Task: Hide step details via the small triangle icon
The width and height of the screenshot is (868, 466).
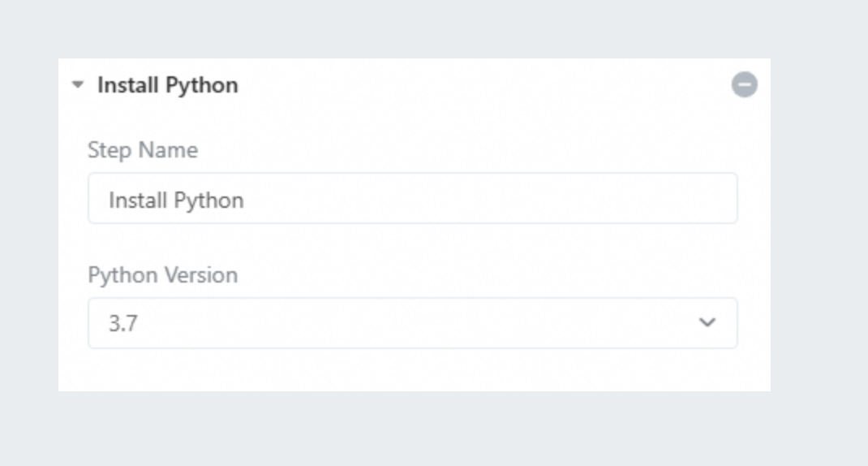Action: [78, 84]
